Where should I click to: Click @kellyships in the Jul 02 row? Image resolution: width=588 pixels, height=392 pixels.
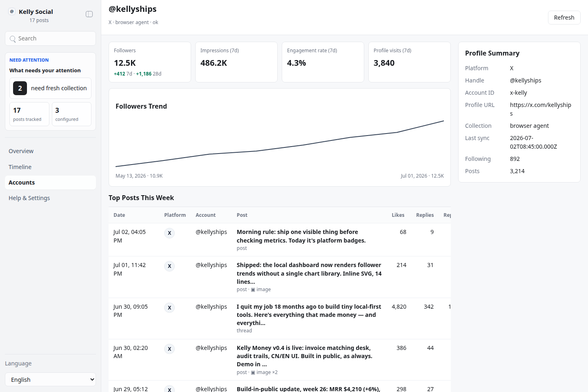[211, 232]
